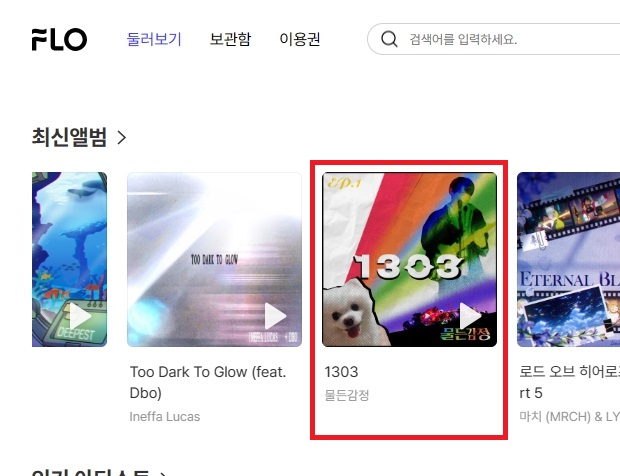Open artist page for 물든감정
Image resolution: width=620 pixels, height=476 pixels.
(347, 395)
